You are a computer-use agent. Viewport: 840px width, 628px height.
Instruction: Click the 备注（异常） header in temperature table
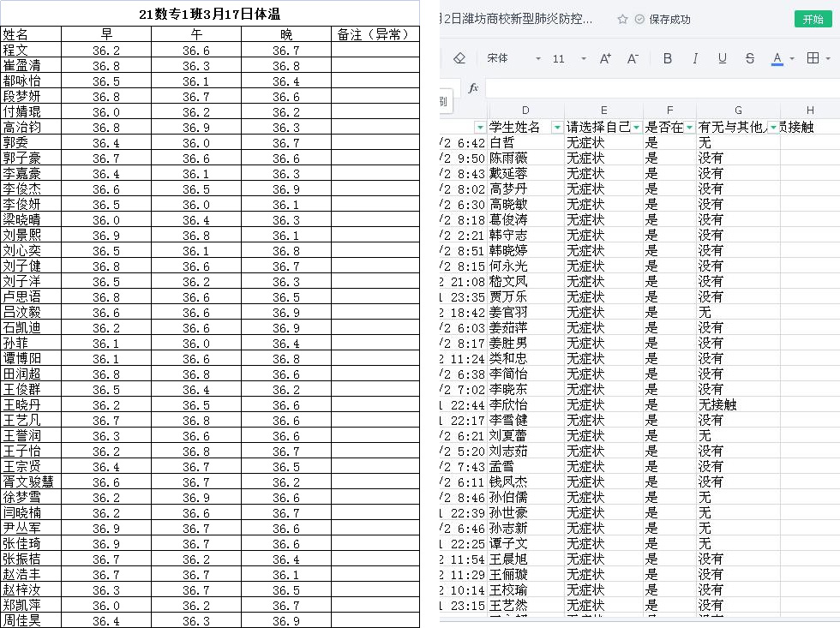coord(375,34)
